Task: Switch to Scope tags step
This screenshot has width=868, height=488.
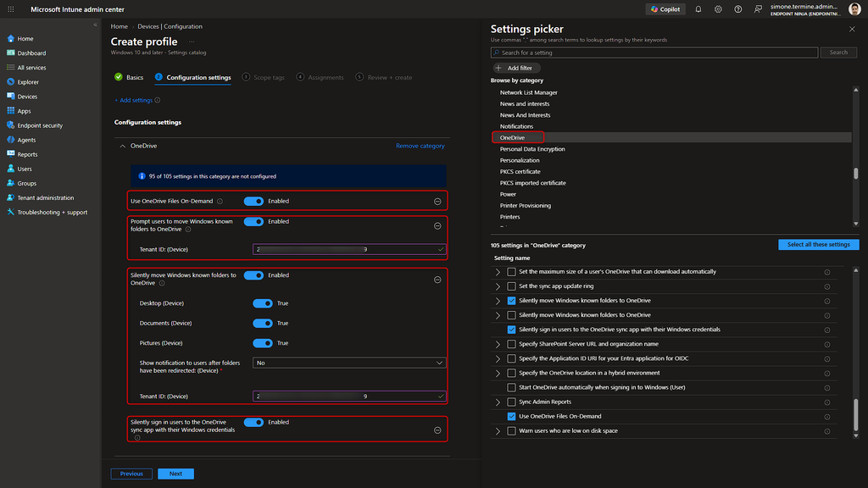Action: (264, 77)
